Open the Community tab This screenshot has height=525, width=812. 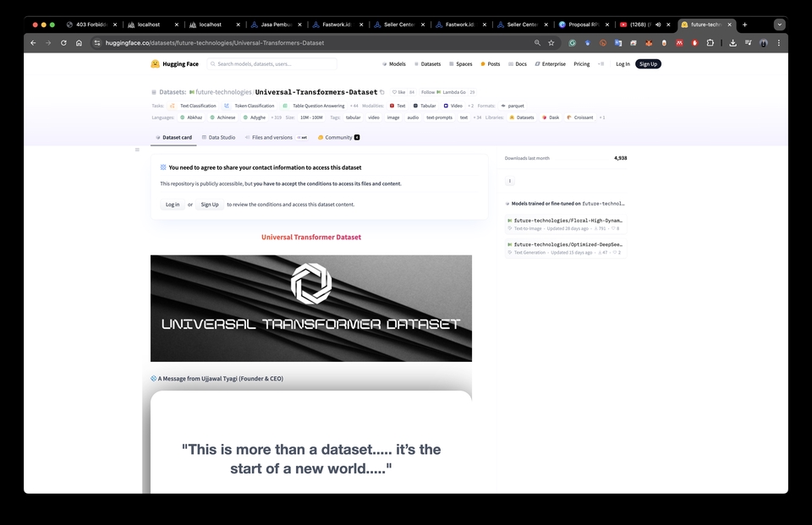pyautogui.click(x=338, y=137)
